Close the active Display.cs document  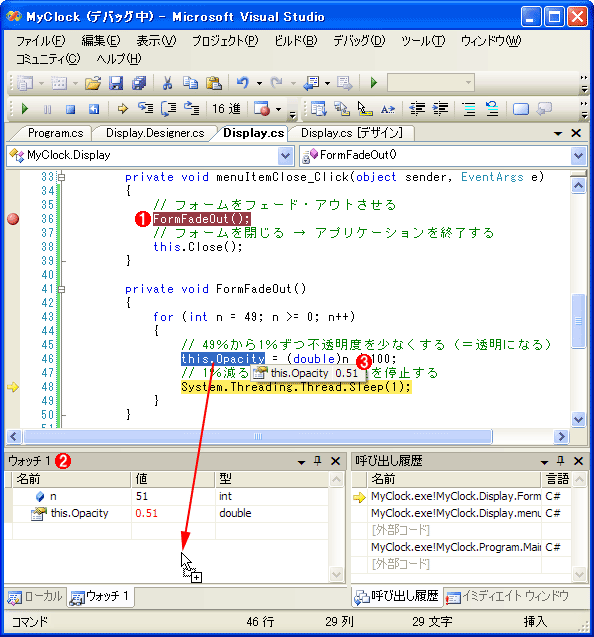(x=576, y=133)
